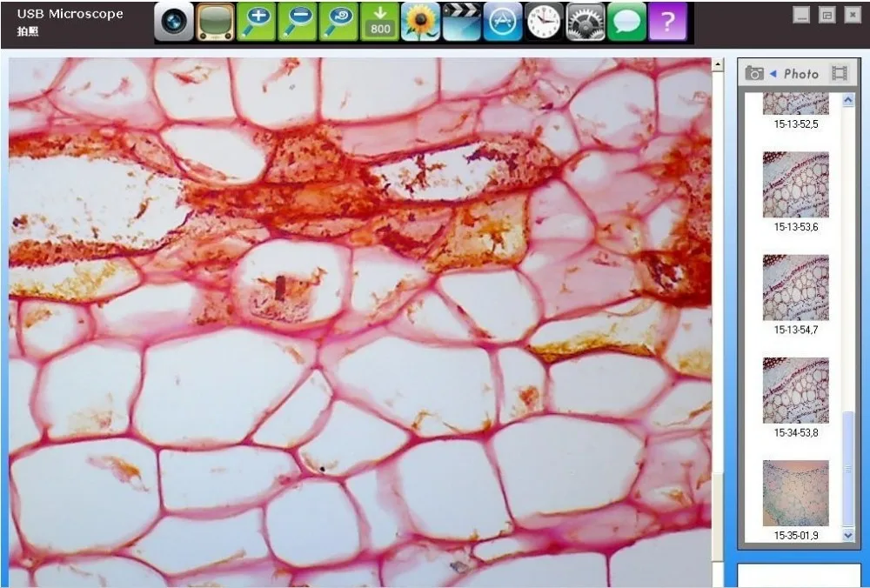Zoom out with the minus magnifier
Viewport: 870px width, 588px height.
tap(298, 23)
